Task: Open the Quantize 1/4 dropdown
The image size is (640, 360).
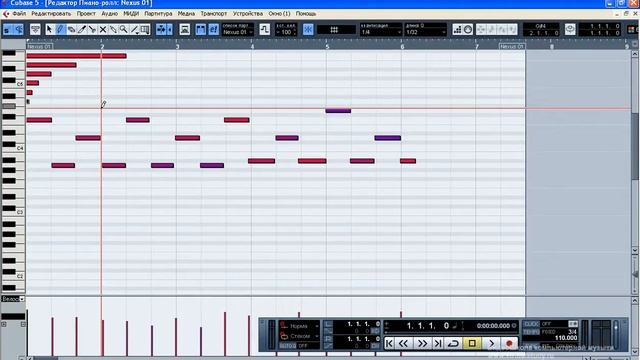Action: coord(380,32)
